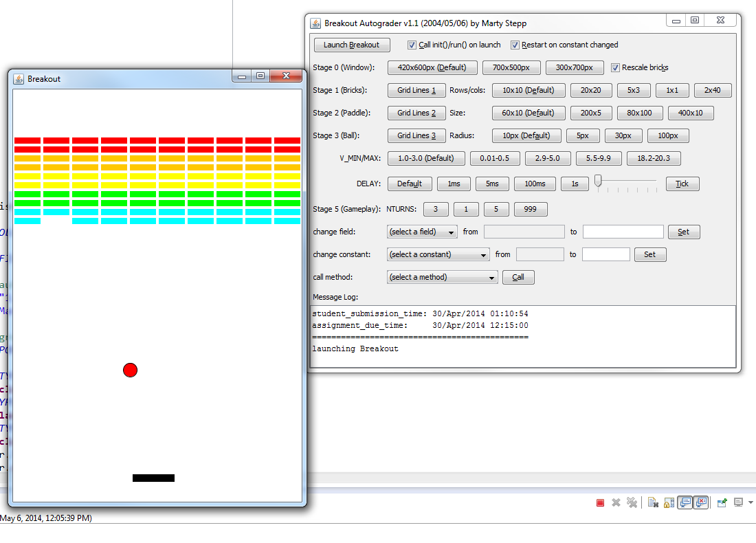Click the Launch Breakout button
Image resolution: width=756 pixels, height=543 pixels.
pyautogui.click(x=352, y=45)
